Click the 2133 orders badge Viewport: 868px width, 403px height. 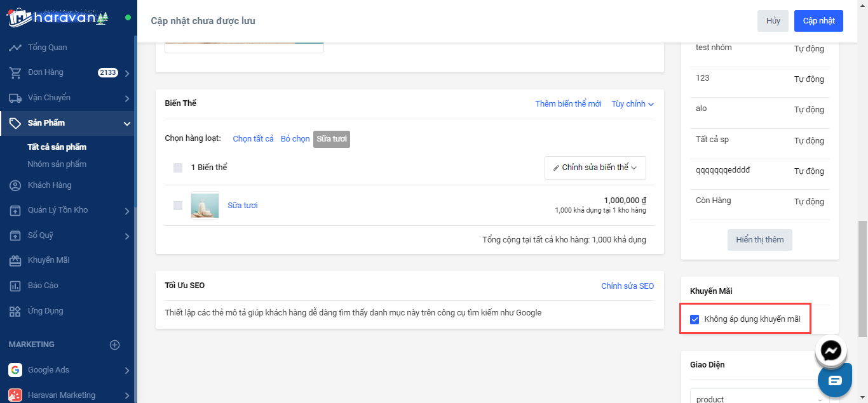(108, 73)
